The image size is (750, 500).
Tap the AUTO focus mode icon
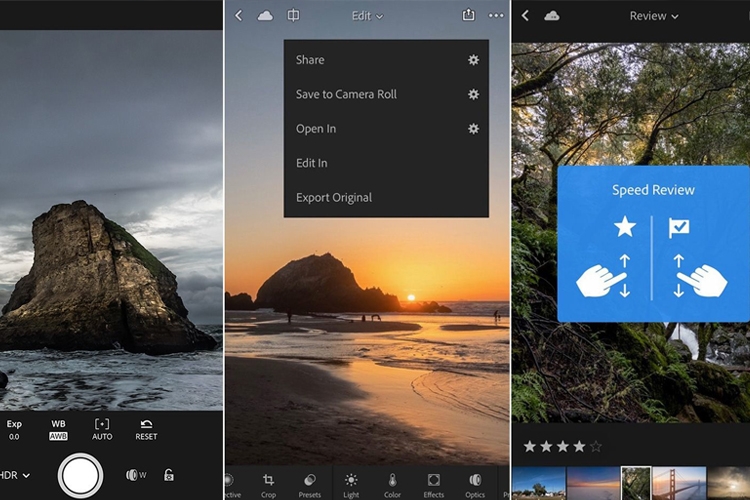(x=102, y=430)
